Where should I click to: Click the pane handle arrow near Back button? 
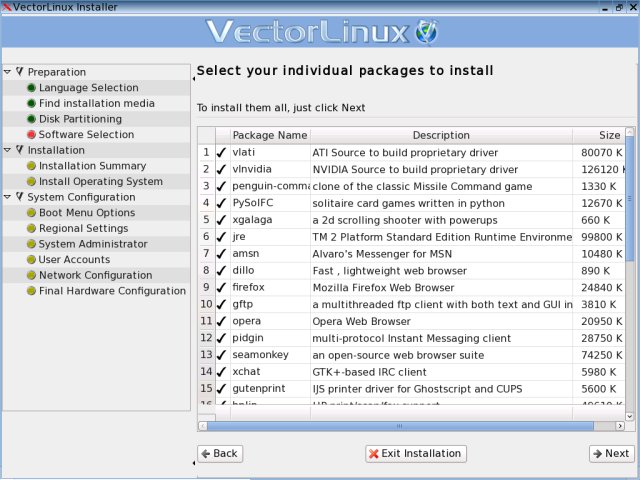point(194,463)
